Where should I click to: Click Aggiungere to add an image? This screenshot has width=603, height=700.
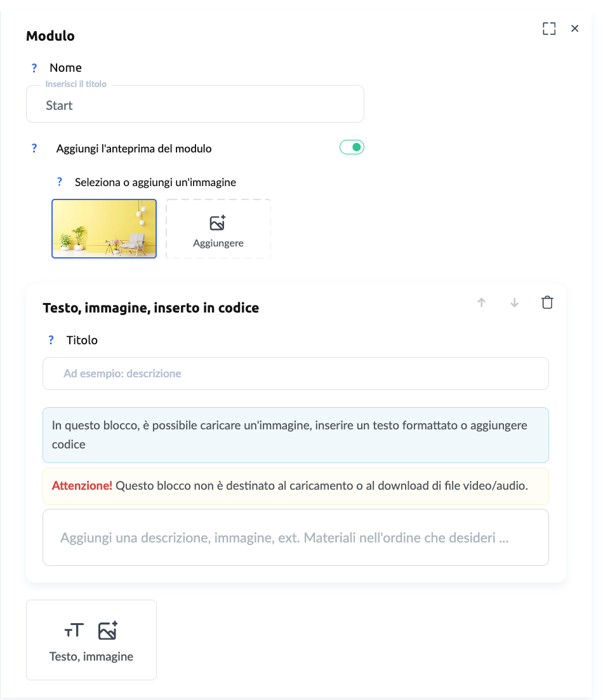pyautogui.click(x=218, y=229)
